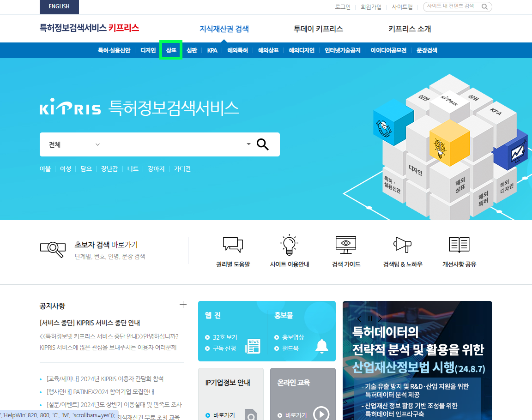Click the KIPRIS hero logo
This screenshot has height=420, width=532.
coord(70,107)
